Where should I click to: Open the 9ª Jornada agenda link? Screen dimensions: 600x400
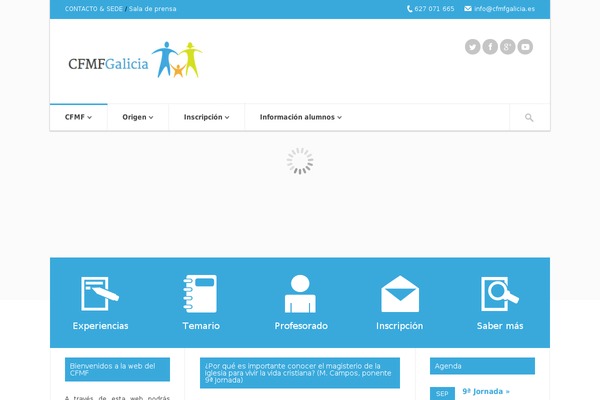point(486,391)
